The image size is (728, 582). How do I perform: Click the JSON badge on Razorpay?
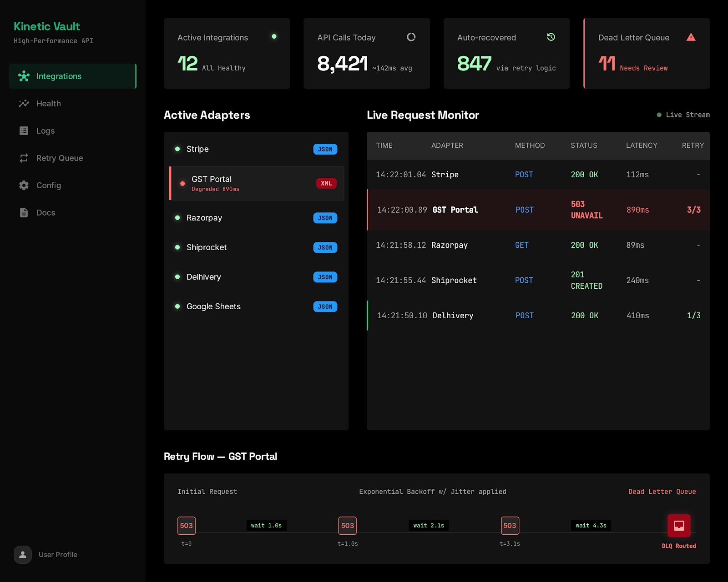click(325, 218)
